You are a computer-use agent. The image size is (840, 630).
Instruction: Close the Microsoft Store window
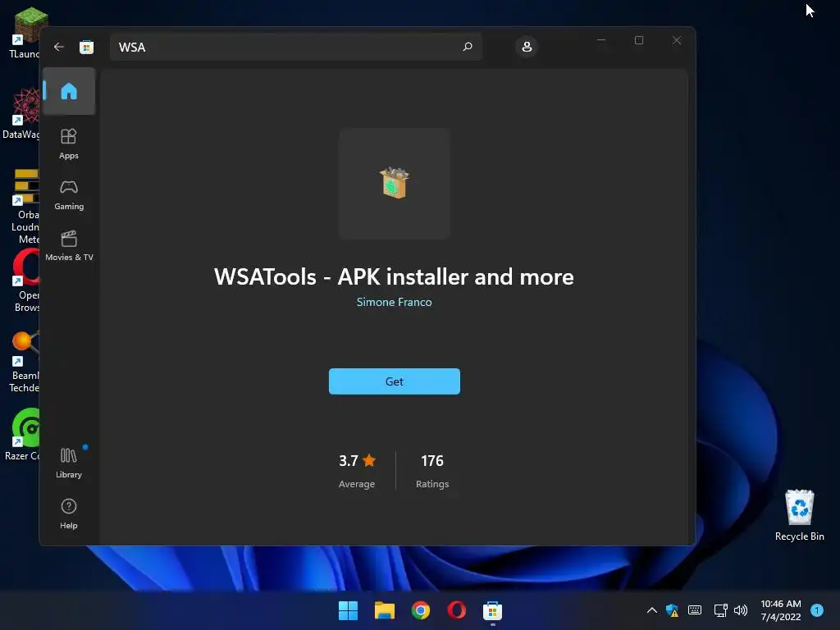pyautogui.click(x=677, y=40)
